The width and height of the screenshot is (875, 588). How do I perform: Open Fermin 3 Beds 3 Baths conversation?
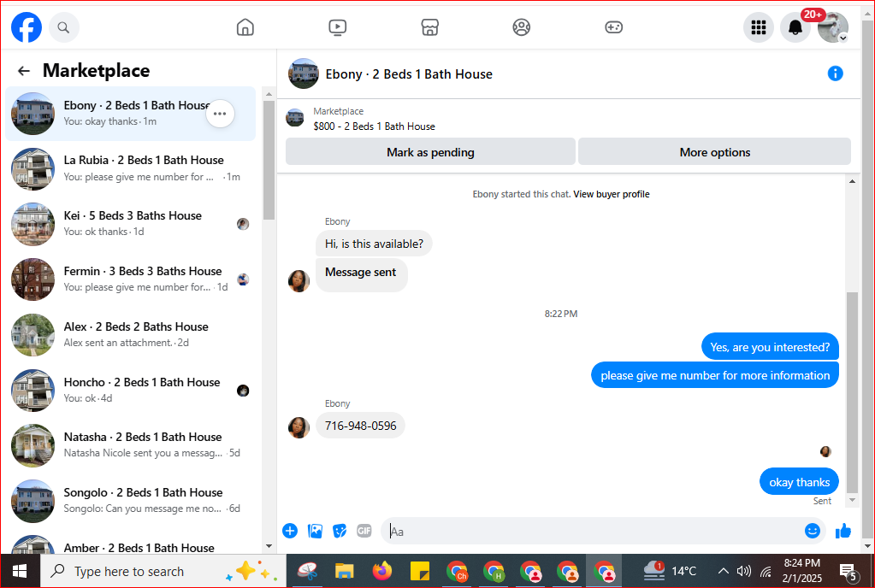pyautogui.click(x=131, y=279)
